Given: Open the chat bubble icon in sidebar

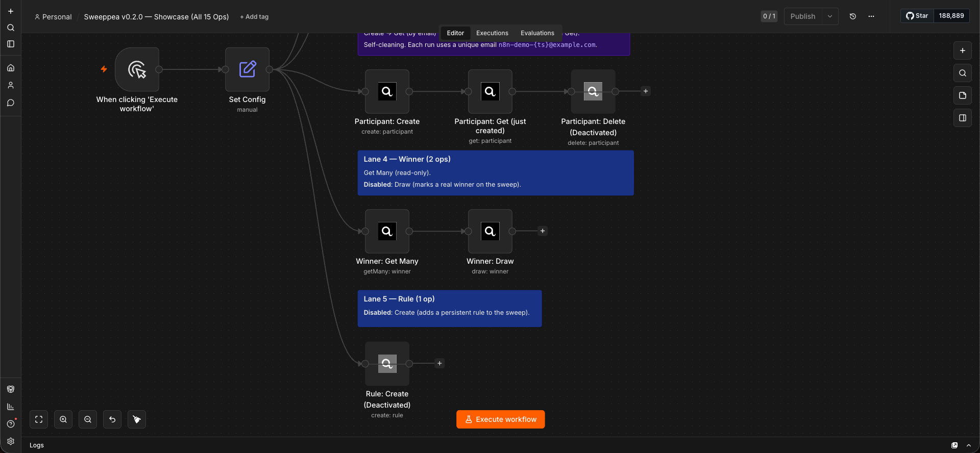Looking at the screenshot, I should point(11,103).
